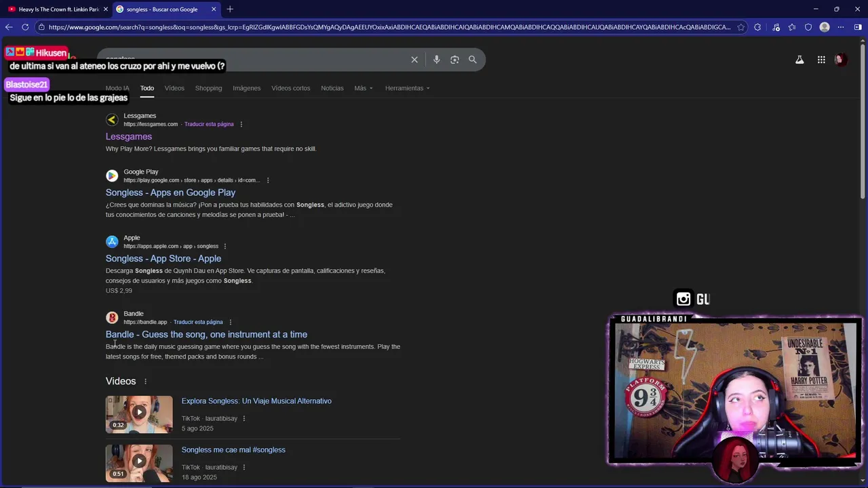Open a new browser tab
Viewport: 868px width, 488px height.
point(230,9)
